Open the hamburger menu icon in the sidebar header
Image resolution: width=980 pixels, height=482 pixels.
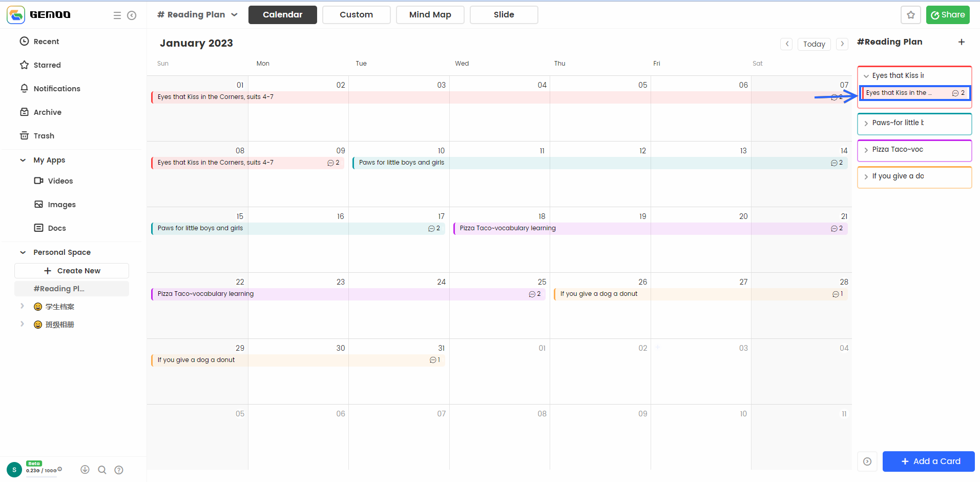point(117,15)
